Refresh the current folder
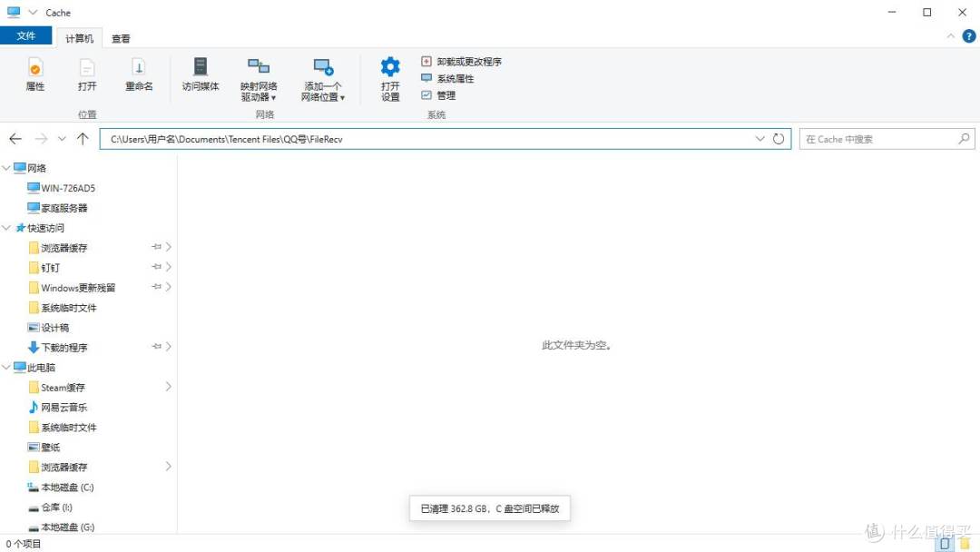Viewport: 980px width, 552px height. [779, 139]
